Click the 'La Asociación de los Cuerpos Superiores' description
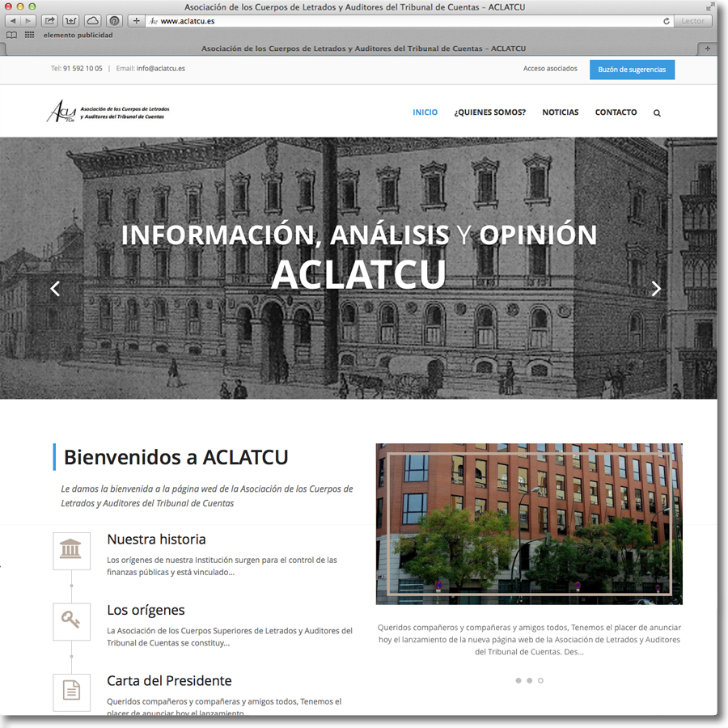Viewport: 728px width, 728px height. 230,637
